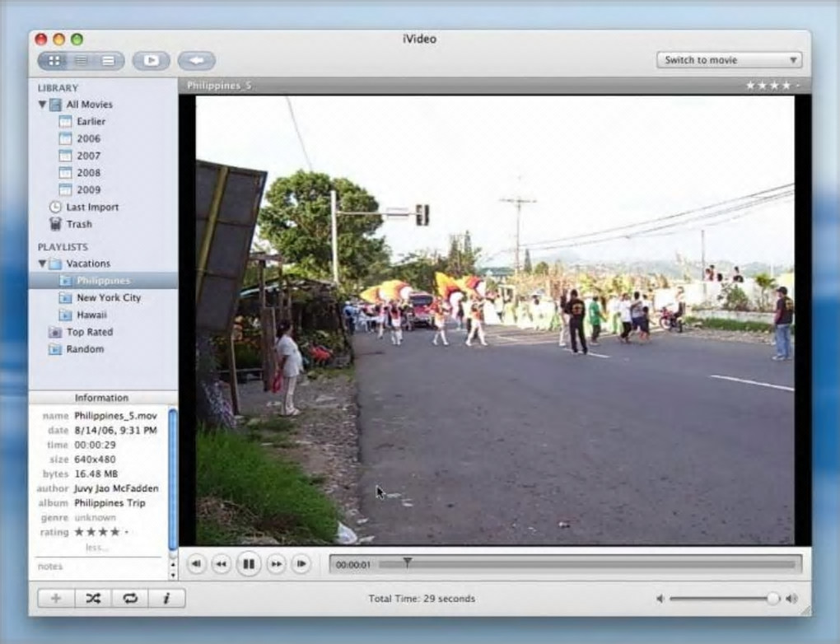Click the video playback area

click(495, 320)
